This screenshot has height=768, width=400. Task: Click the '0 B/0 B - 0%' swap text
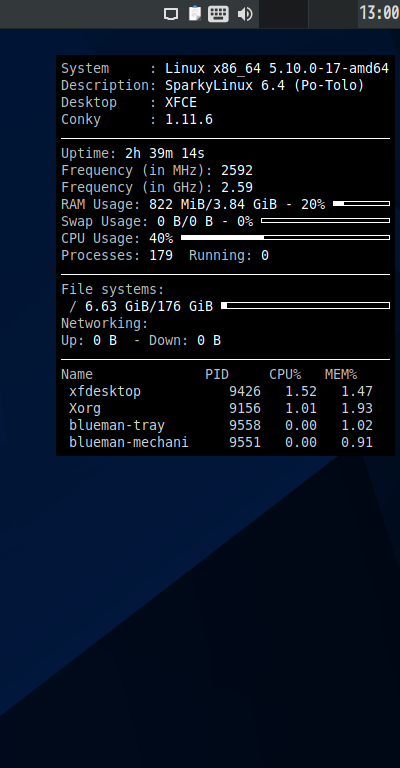pos(205,221)
